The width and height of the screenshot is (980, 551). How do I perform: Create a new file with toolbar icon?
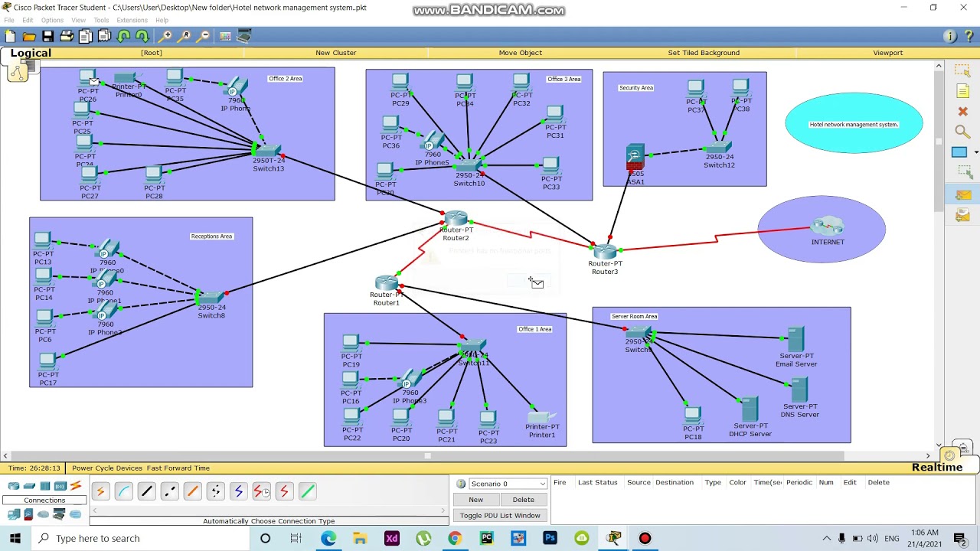click(x=10, y=36)
